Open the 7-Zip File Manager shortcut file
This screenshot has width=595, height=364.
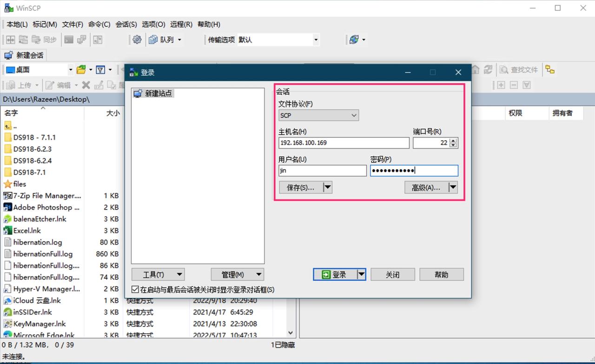pos(46,196)
